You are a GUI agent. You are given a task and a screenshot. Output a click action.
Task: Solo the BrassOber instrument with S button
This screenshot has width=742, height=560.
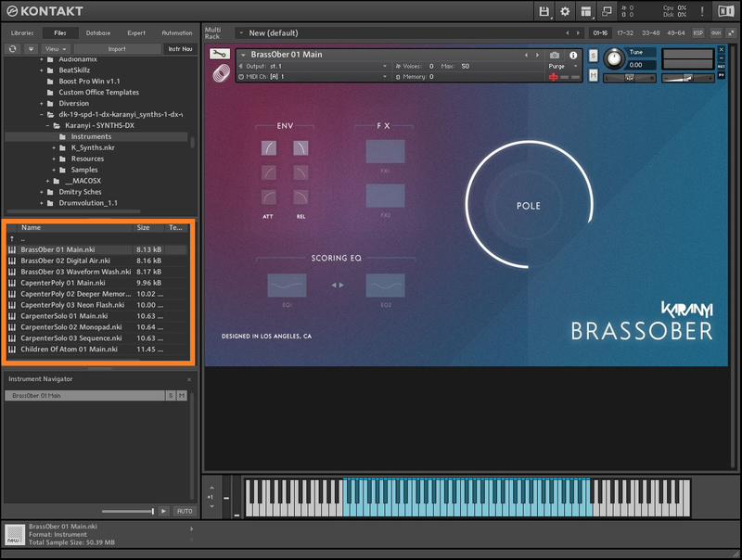tap(170, 396)
